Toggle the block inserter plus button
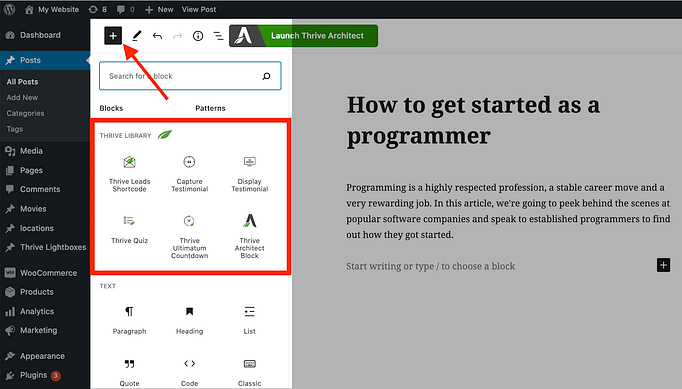Image resolution: width=682 pixels, height=389 pixels. click(113, 36)
